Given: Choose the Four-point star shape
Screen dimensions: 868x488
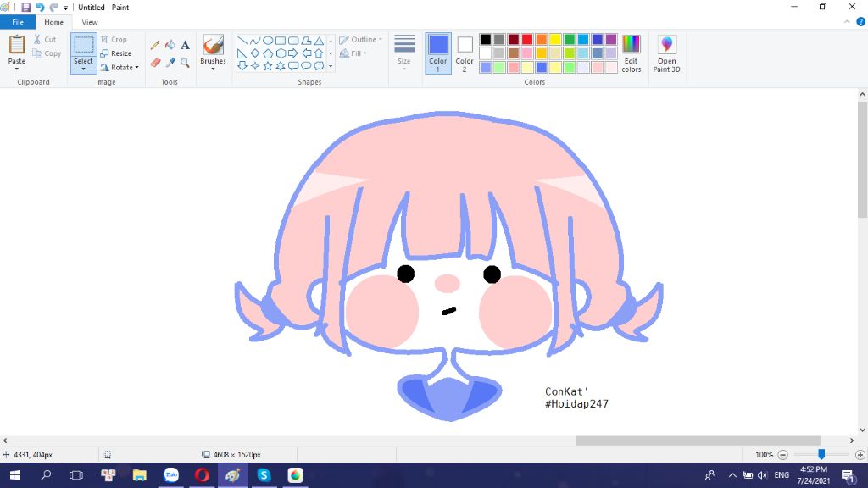Looking at the screenshot, I should click(x=254, y=66).
